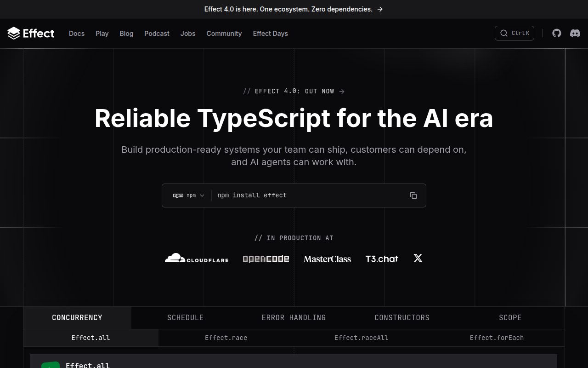588x368 pixels.
Task: Click the MasterClass logo
Action: 327,259
